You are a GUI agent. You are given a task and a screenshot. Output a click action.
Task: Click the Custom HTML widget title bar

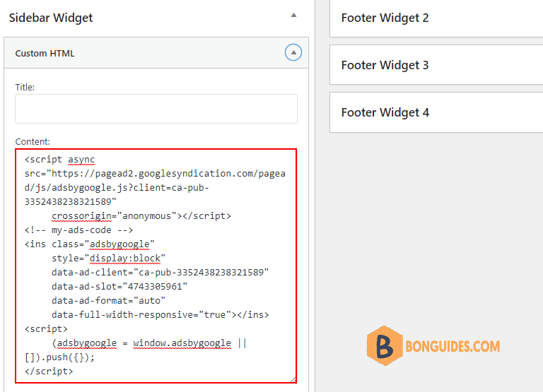tap(156, 53)
